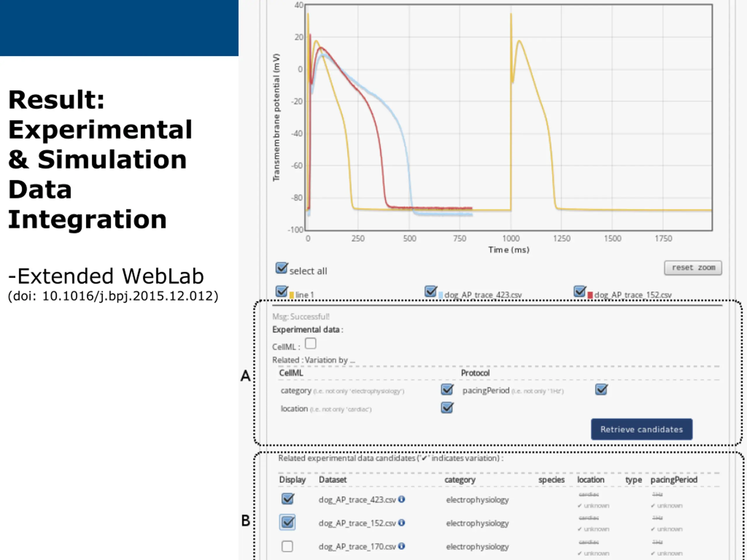Uncheck Display for dog_AP_trace_423.csv row
Screen dimensions: 747x560
click(288, 499)
